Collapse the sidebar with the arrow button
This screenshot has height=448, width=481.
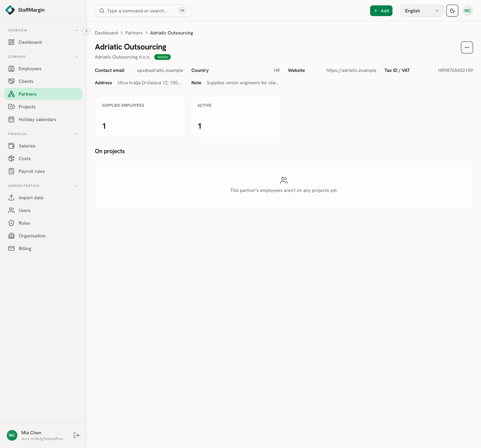coord(86,31)
